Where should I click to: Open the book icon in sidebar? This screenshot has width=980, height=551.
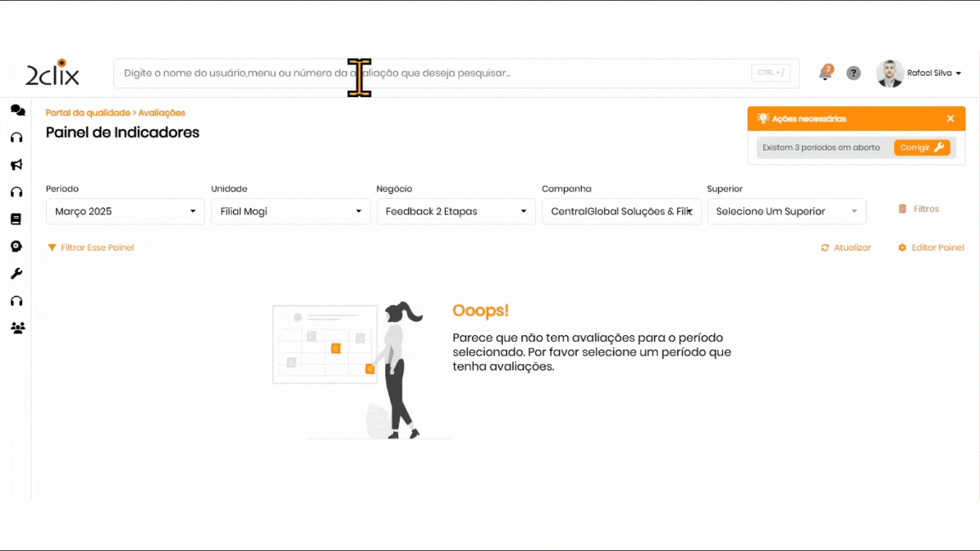click(x=16, y=219)
